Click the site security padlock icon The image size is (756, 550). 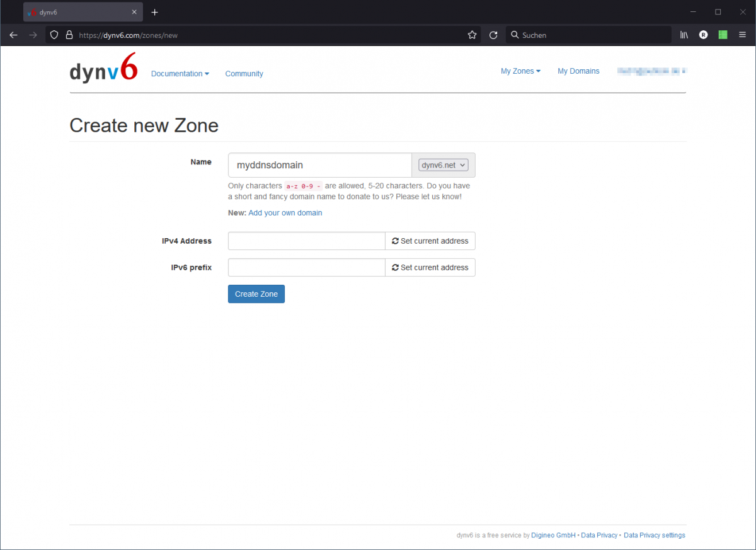pos(69,35)
